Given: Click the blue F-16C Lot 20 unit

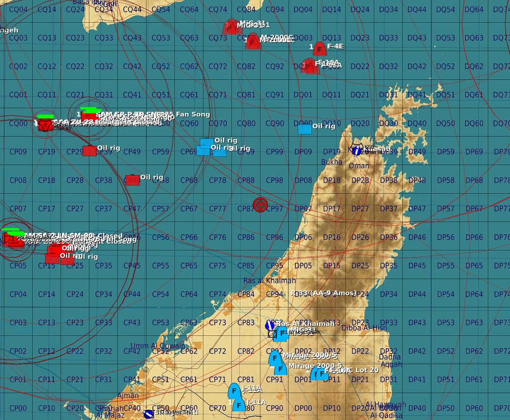Looking at the screenshot, I should tap(321, 374).
